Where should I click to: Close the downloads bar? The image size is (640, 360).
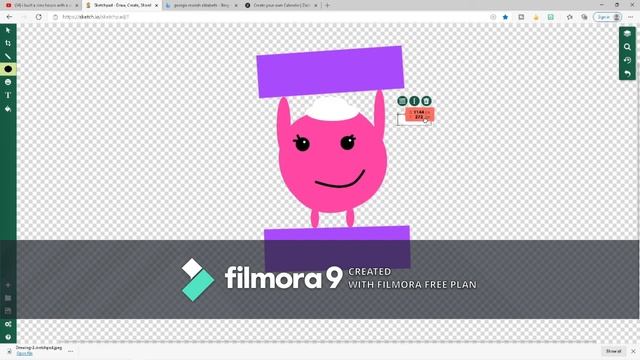633,351
